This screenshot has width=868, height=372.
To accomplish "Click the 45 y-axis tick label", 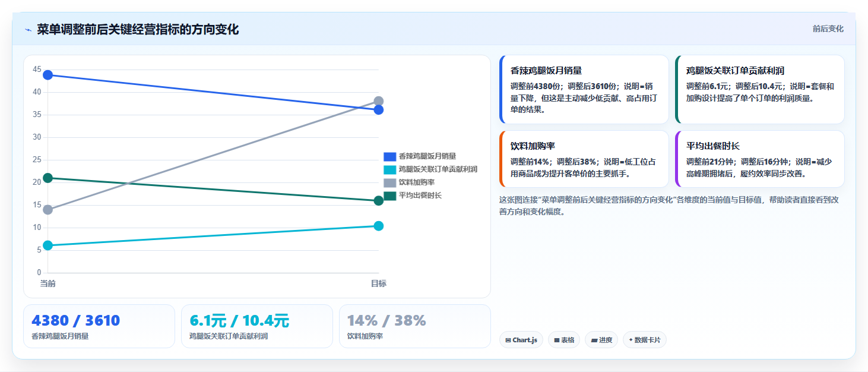I will (37, 70).
